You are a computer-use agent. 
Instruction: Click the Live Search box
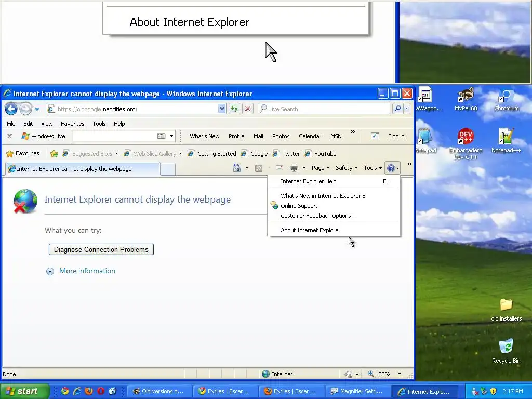click(324, 109)
